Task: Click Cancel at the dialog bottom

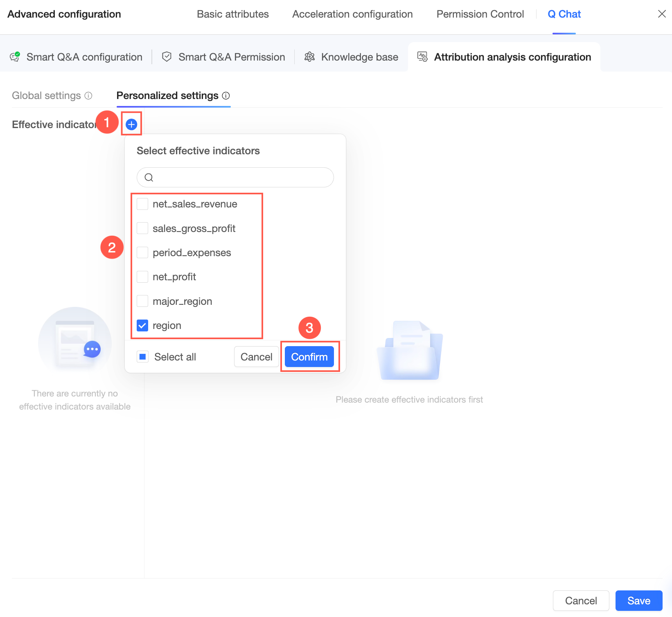Action: pos(581,601)
